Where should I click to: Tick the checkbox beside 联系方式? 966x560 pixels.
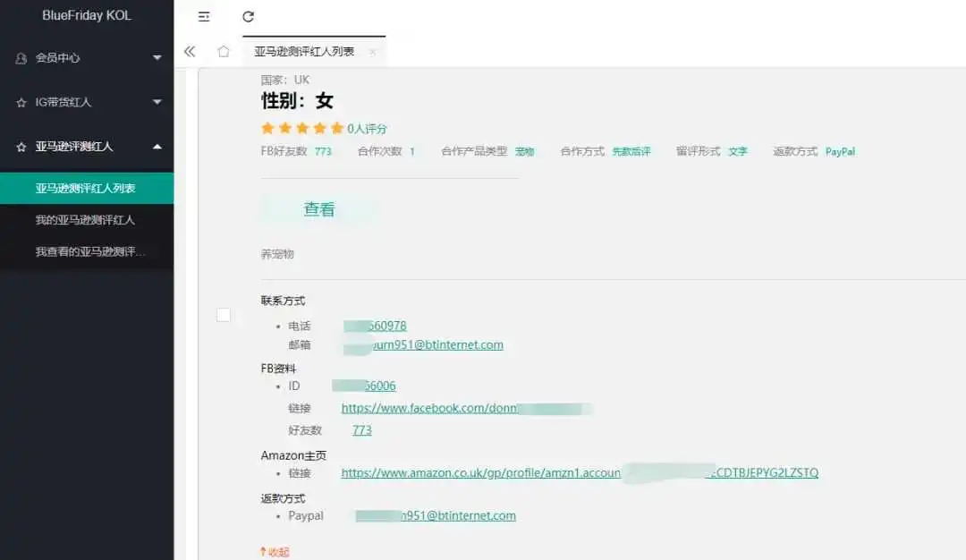click(x=224, y=316)
